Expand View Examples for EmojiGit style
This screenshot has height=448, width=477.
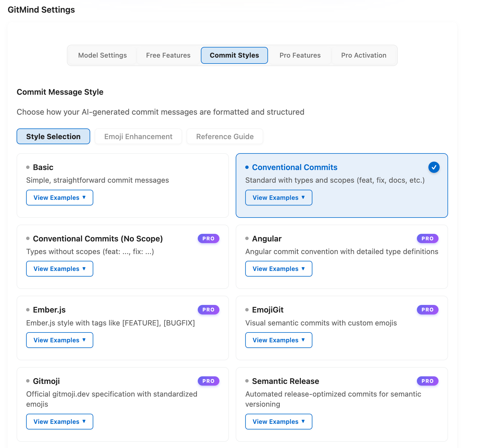click(x=279, y=340)
